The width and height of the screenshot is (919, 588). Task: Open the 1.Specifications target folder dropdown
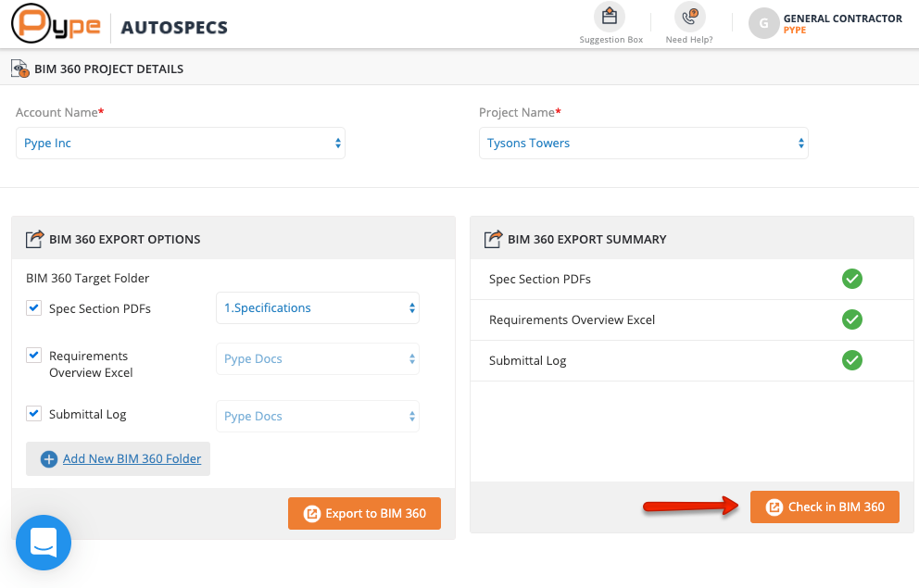point(318,308)
